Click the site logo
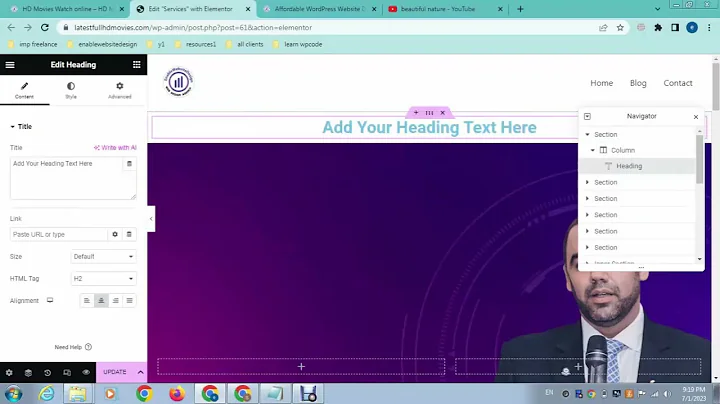This screenshot has width=720, height=404. pos(179,82)
